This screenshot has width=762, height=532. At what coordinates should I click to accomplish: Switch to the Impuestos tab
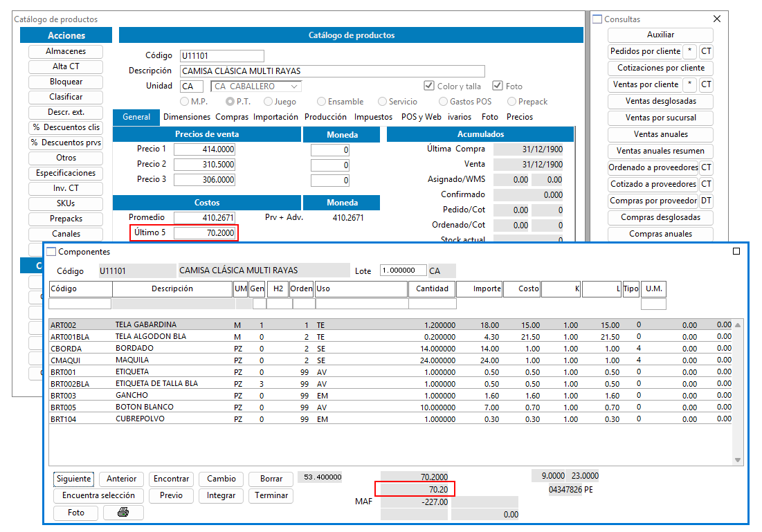pos(373,117)
